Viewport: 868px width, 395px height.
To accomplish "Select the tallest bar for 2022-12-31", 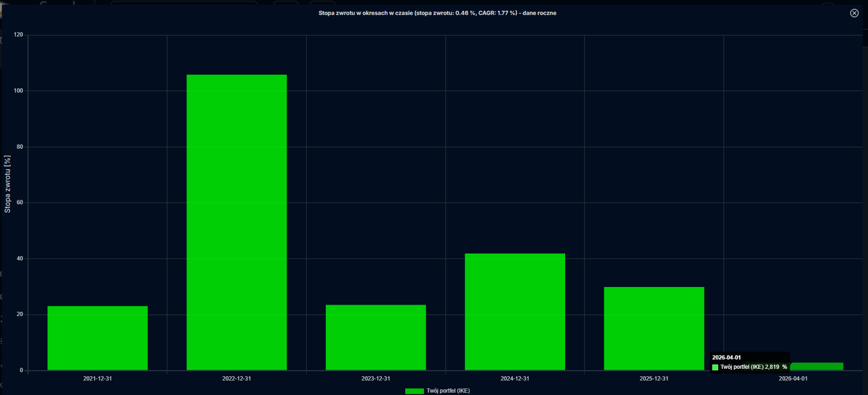I will pyautogui.click(x=237, y=223).
